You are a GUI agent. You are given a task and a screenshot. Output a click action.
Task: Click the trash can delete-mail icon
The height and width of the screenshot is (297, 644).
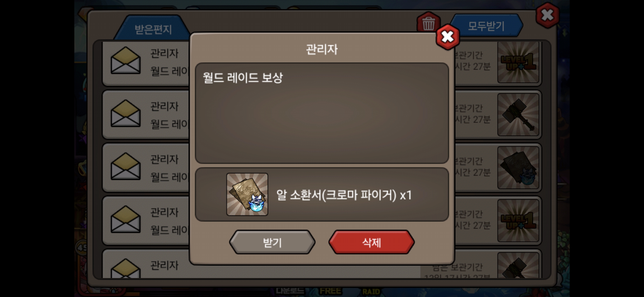pos(429,23)
